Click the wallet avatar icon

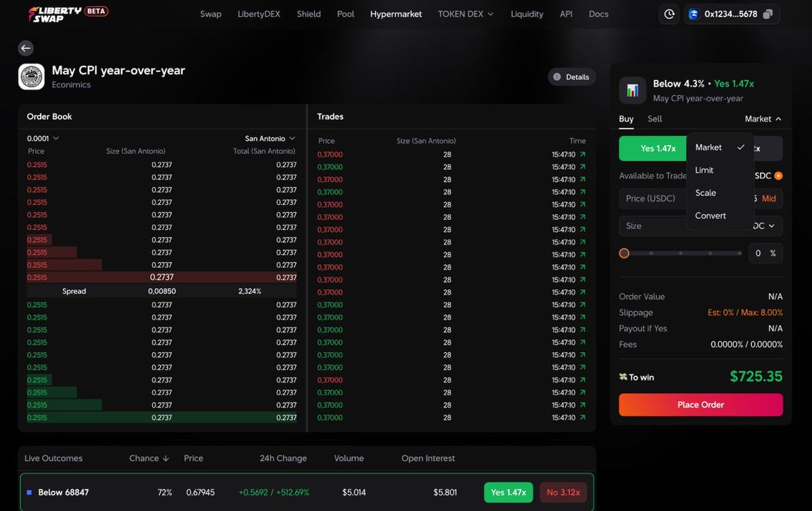tap(694, 14)
